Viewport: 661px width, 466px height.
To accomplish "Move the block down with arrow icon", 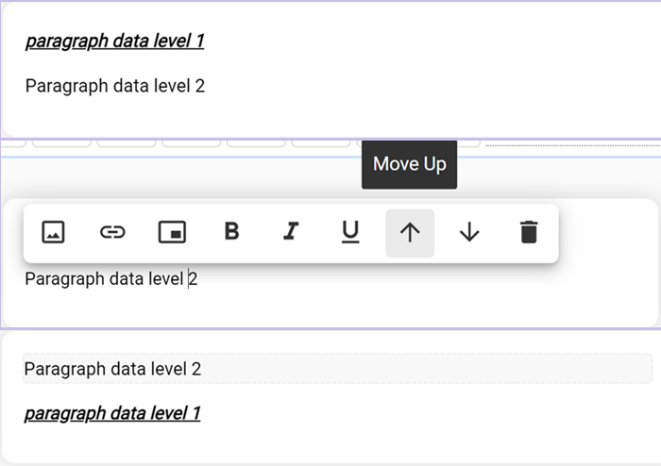I will tap(469, 232).
